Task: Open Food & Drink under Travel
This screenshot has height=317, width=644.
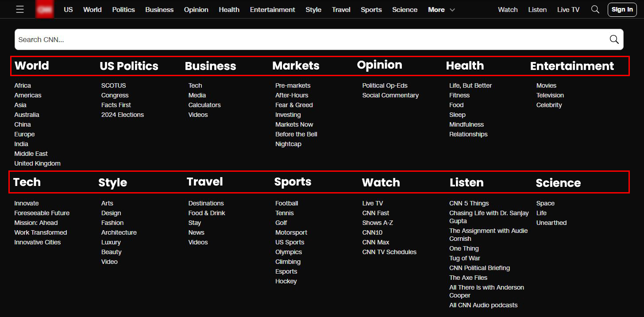Action: pyautogui.click(x=207, y=213)
